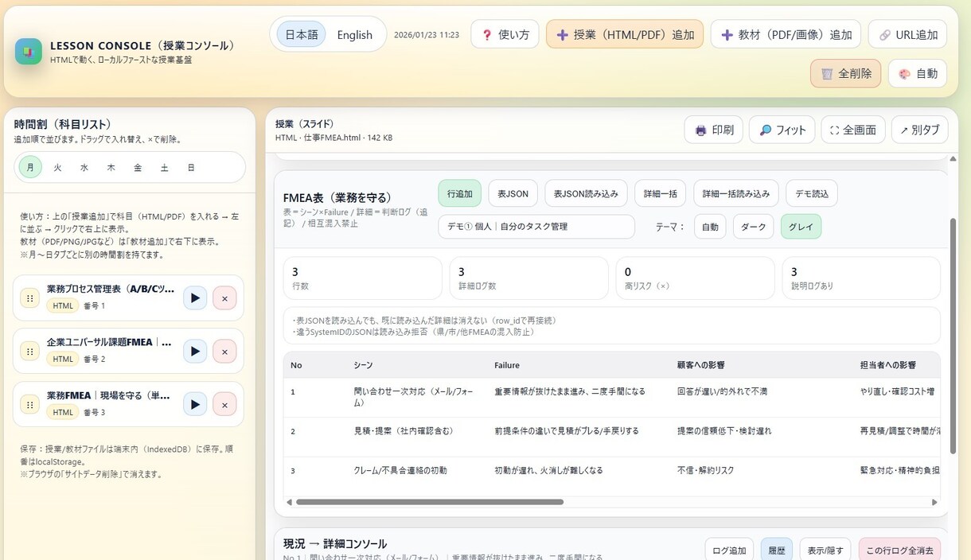Select the 水 day tab

84,167
